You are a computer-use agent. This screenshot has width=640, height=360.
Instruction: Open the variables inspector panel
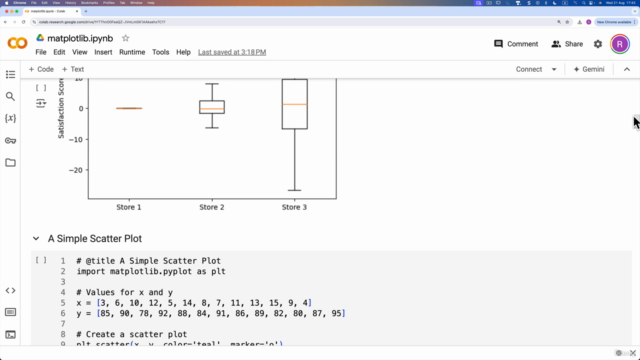click(11, 118)
